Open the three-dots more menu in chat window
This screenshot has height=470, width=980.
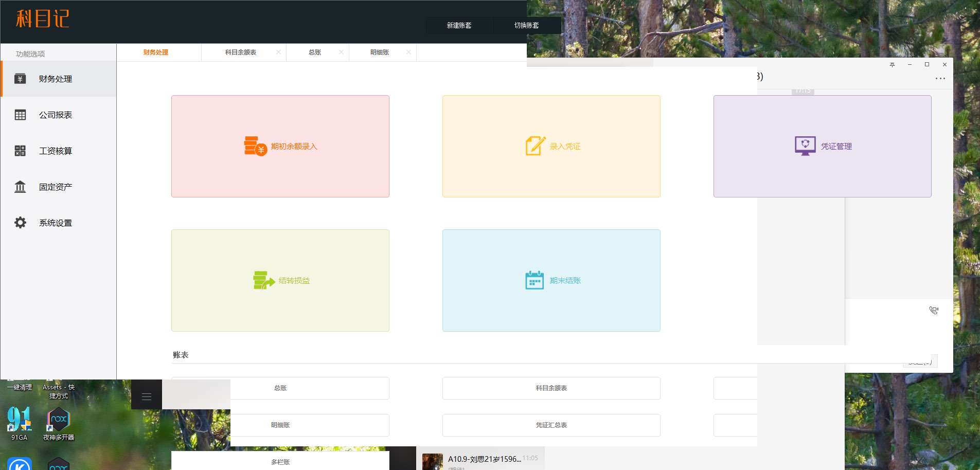point(940,79)
